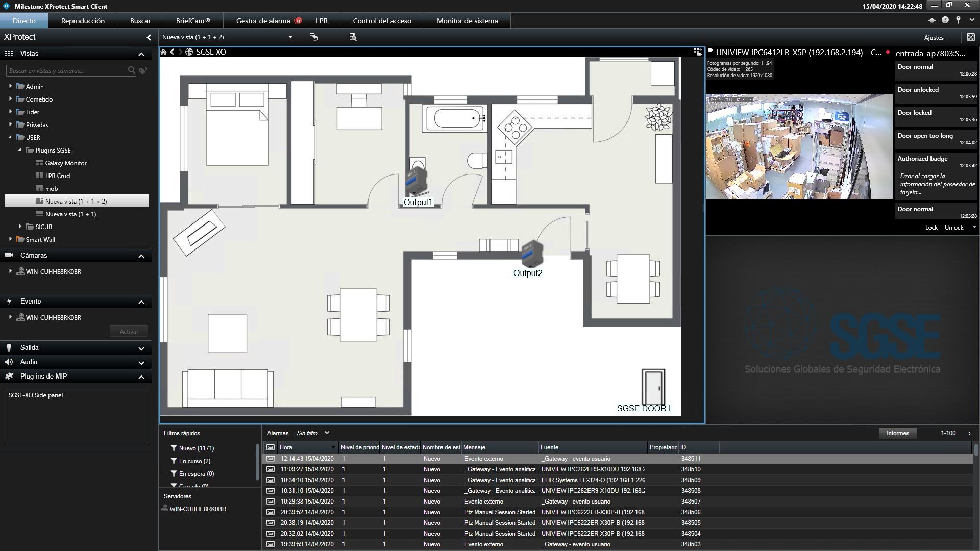Apply the En curso (2) quick filter
Screen dimensions: 980x551
click(191, 461)
